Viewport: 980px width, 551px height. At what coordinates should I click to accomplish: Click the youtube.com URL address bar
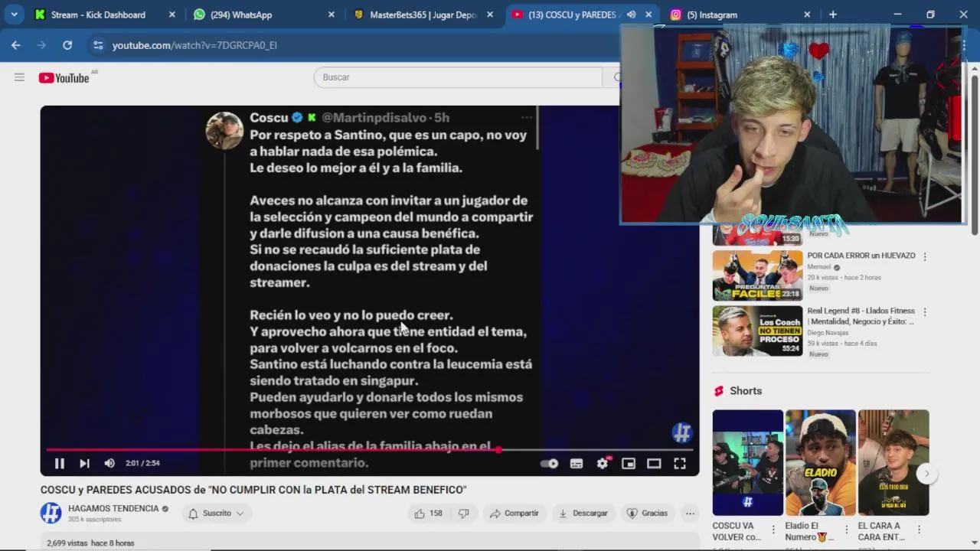pos(194,45)
